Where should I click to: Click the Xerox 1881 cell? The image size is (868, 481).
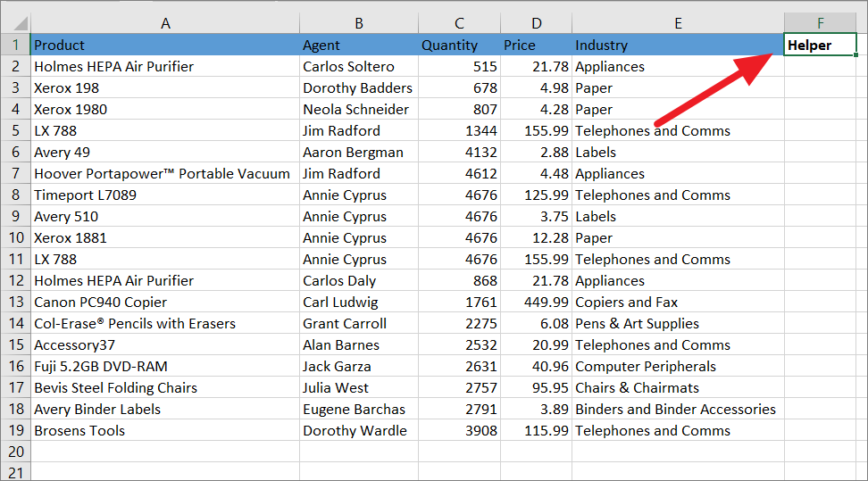tap(165, 237)
